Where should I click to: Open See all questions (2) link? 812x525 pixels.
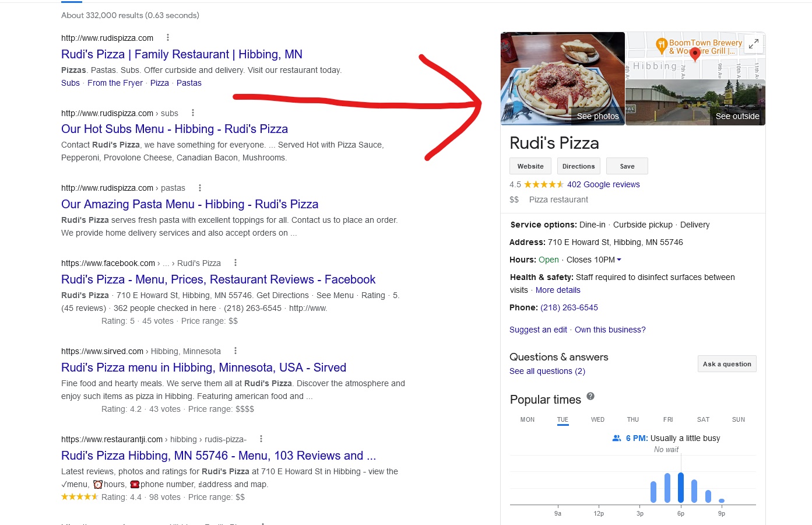pos(547,371)
